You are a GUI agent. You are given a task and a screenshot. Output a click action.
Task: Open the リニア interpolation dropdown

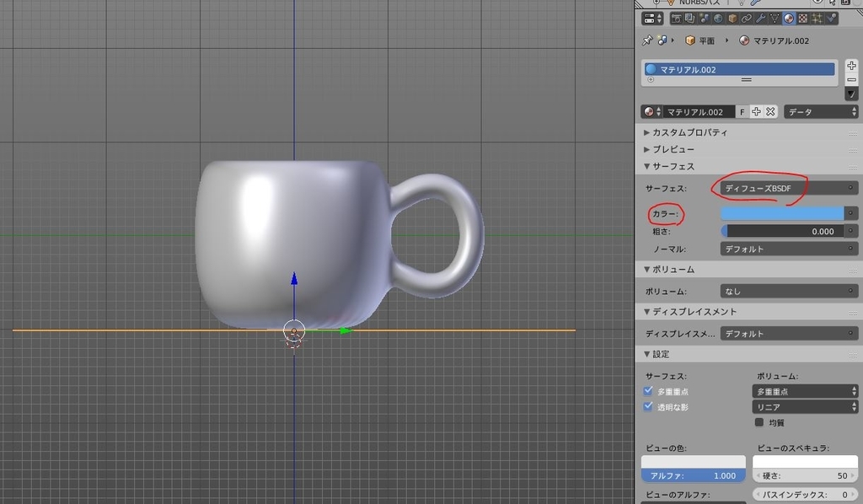[x=805, y=406]
